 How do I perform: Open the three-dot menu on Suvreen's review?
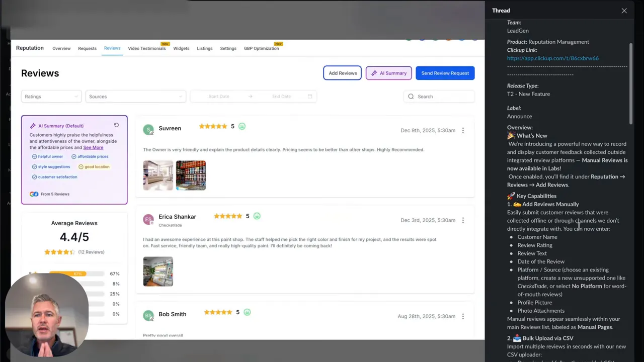pyautogui.click(x=463, y=130)
